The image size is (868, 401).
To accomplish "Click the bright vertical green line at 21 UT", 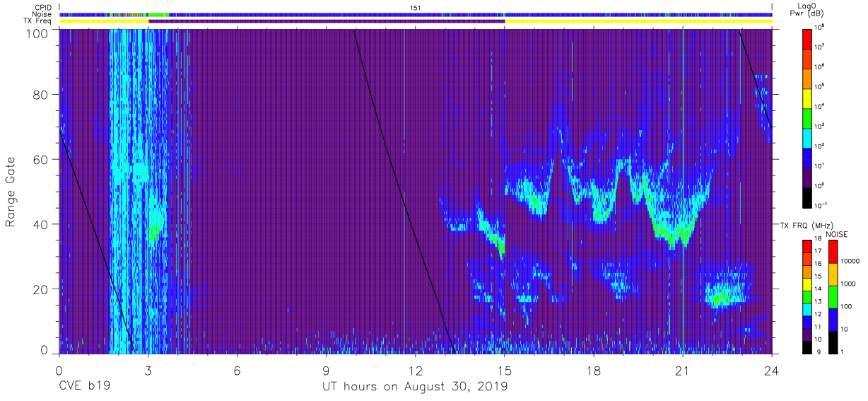I will click(684, 191).
